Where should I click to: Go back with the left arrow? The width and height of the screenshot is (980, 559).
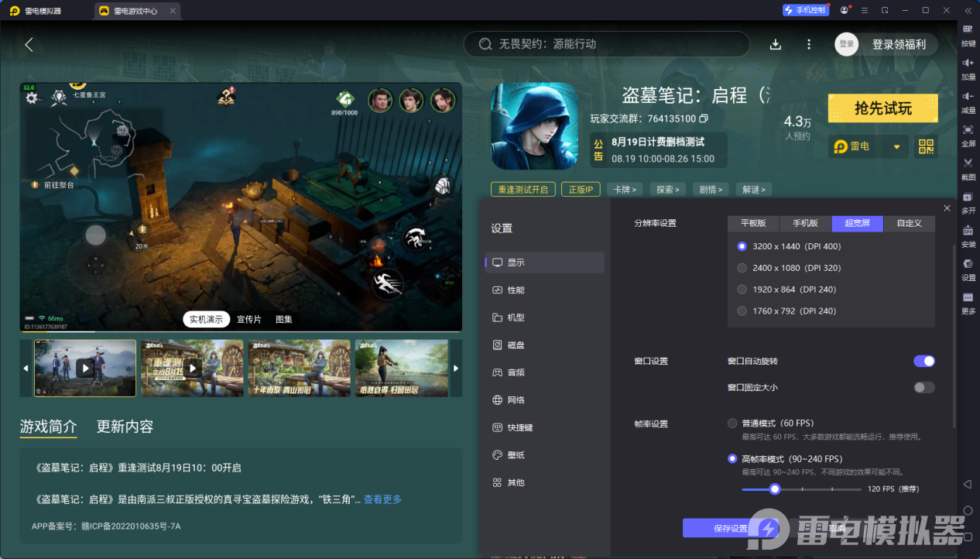coord(29,44)
